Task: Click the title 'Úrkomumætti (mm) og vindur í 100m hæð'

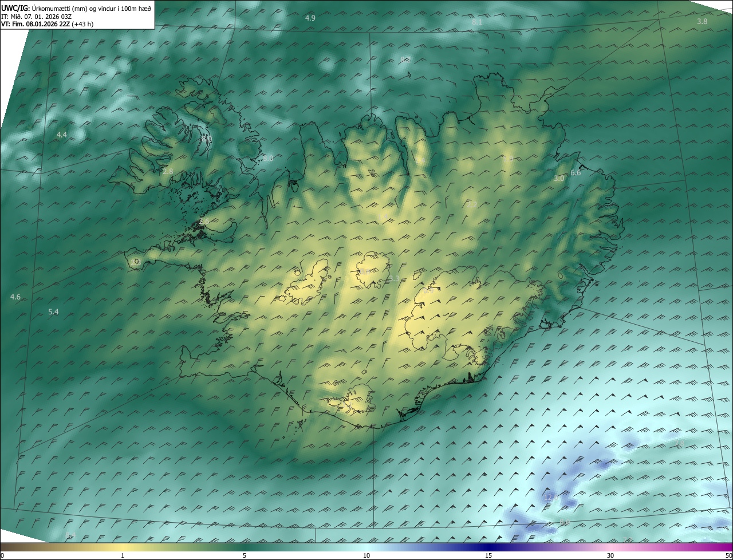Action: coord(92,8)
